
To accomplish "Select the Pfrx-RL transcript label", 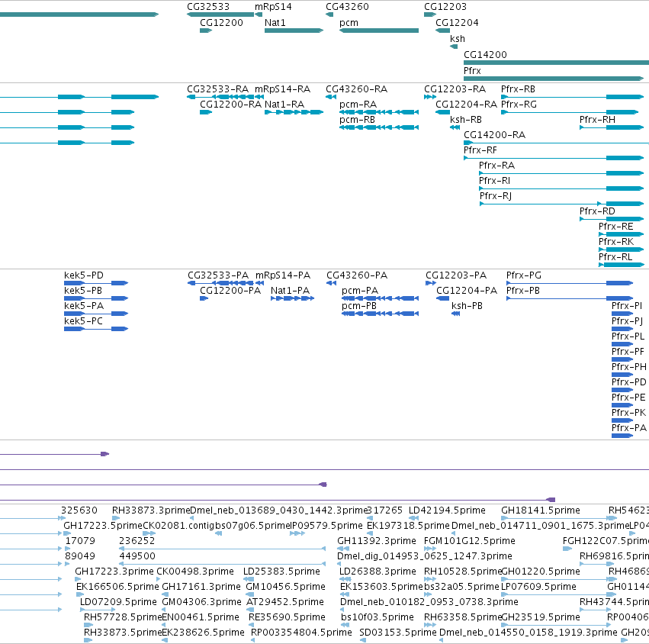I will (x=615, y=257).
